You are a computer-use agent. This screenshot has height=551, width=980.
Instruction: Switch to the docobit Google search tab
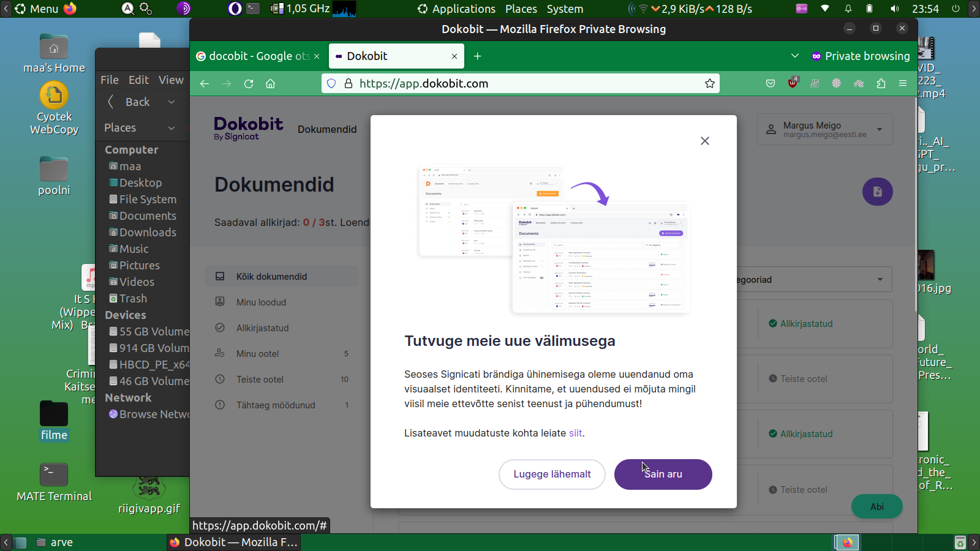258,56
